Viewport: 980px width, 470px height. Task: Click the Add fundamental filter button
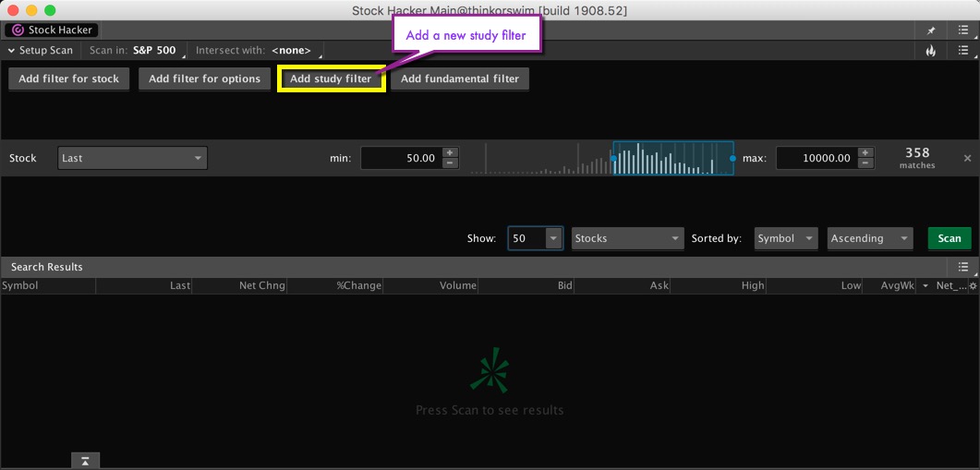(x=459, y=79)
